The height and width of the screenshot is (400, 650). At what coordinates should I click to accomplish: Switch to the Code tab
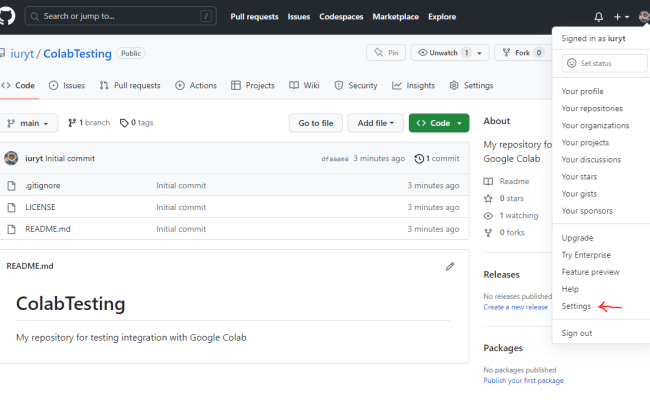[19, 85]
